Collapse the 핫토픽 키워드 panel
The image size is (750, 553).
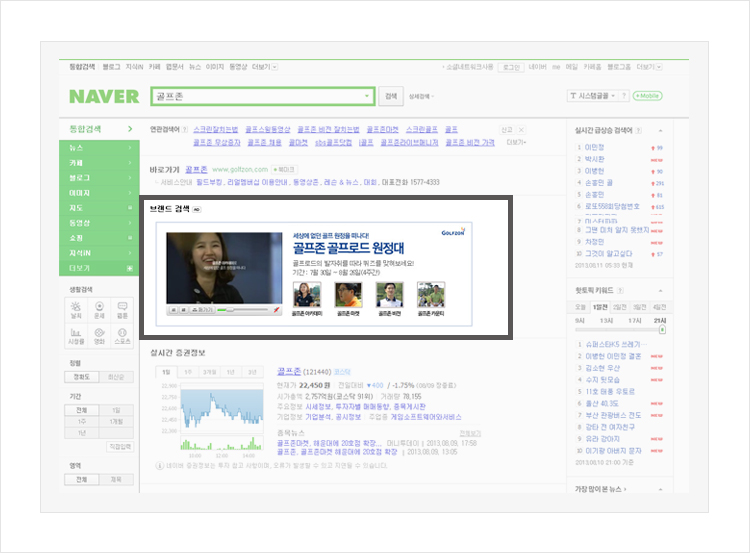[x=661, y=290]
